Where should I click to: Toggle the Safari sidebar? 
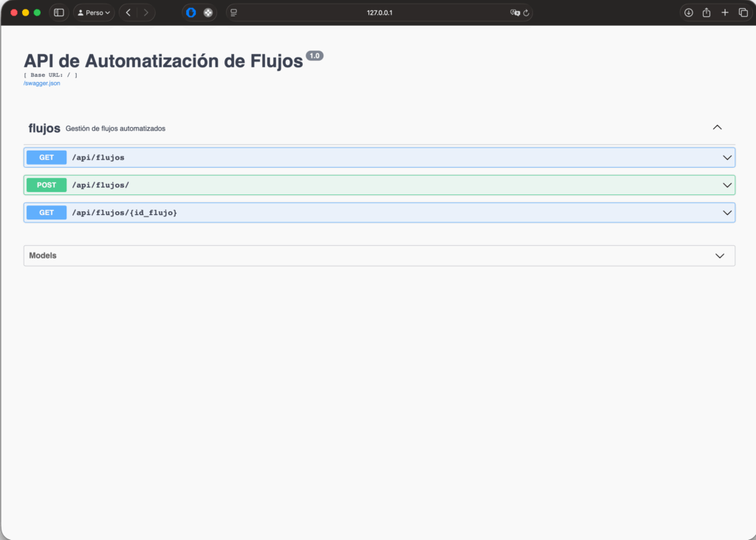pos(59,13)
